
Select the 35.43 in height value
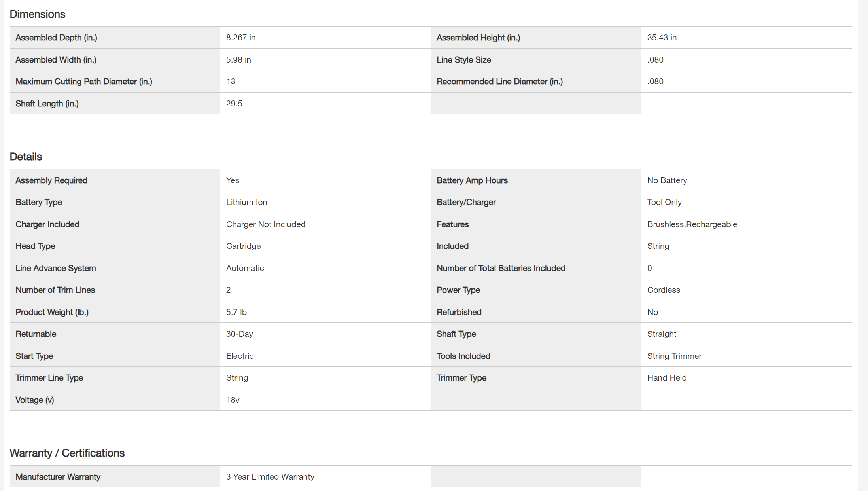click(x=662, y=38)
